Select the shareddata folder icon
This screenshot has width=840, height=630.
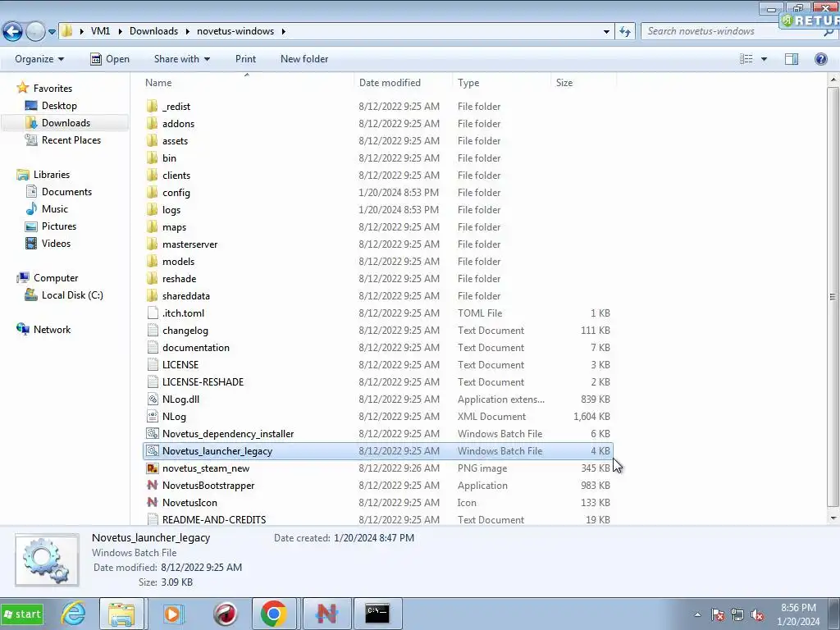152,295
